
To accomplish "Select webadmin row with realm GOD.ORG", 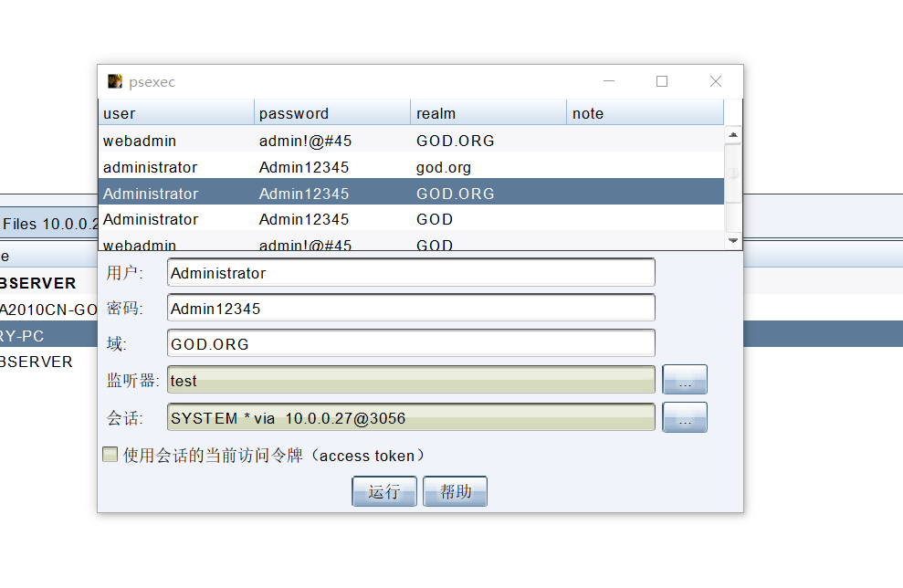I will tap(411, 141).
